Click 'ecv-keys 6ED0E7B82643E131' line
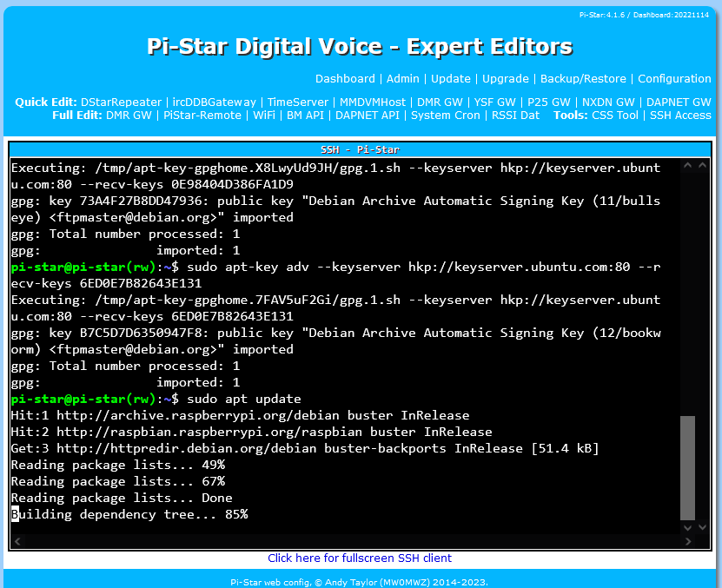Viewport: 722px width, 588px height. 106,283
